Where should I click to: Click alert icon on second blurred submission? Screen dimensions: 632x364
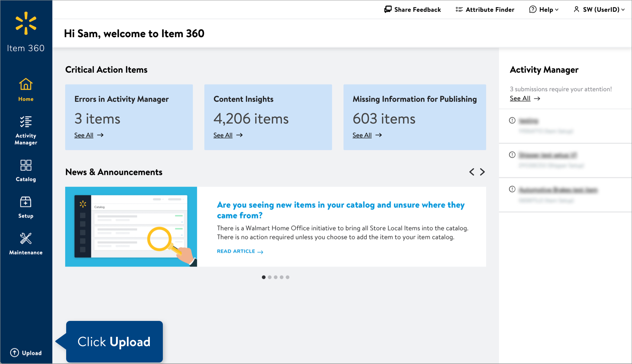(x=512, y=155)
